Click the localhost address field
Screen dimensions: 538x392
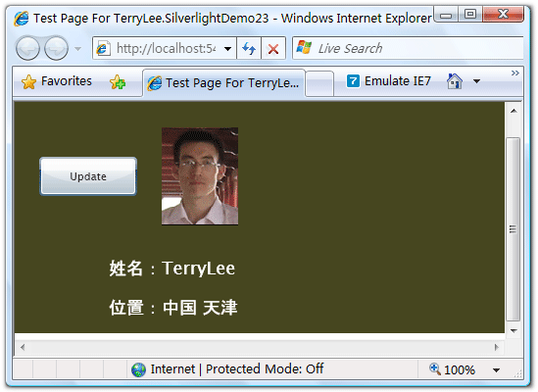pos(166,48)
